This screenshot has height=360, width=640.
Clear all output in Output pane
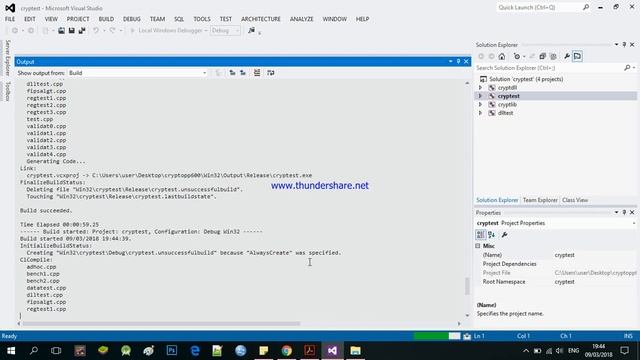257,73
